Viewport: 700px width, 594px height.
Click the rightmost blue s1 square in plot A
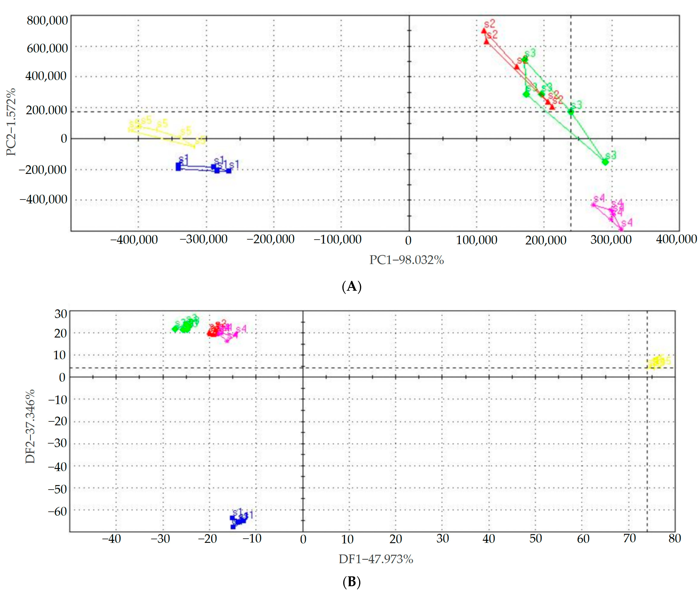click(229, 171)
